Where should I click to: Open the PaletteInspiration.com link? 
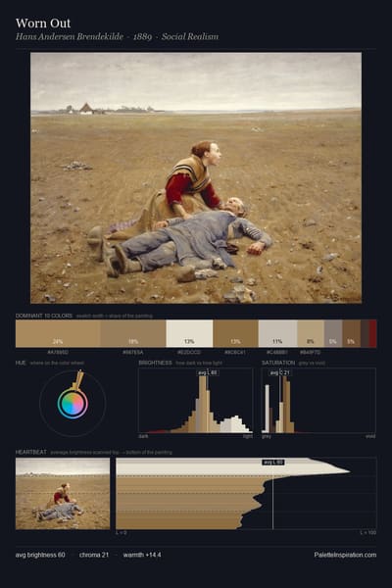coord(345,555)
